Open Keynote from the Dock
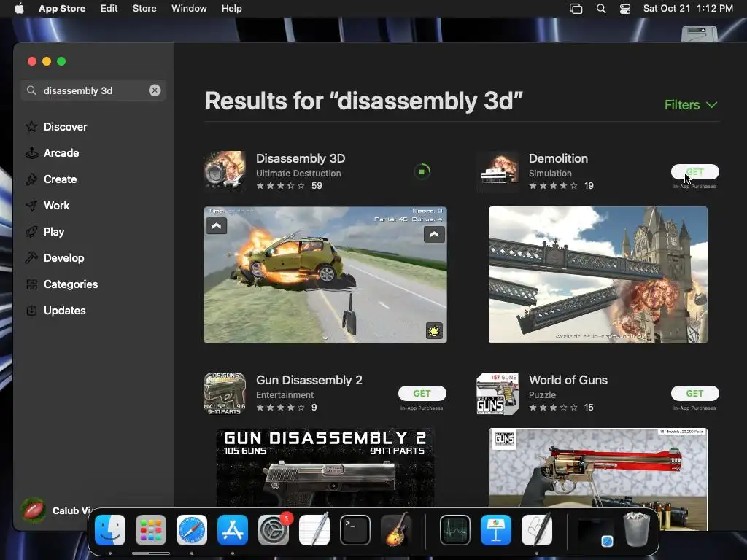 pyautogui.click(x=496, y=530)
